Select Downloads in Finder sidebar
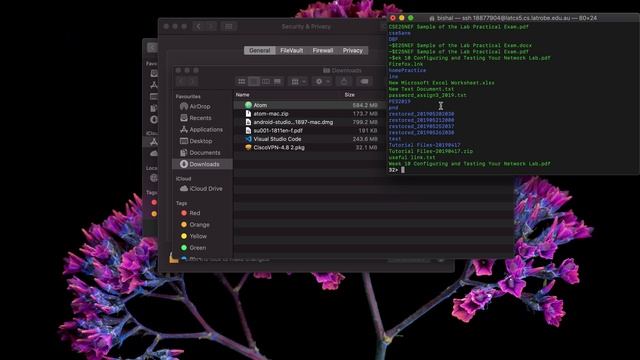The height and width of the screenshot is (360, 640). [x=202, y=164]
